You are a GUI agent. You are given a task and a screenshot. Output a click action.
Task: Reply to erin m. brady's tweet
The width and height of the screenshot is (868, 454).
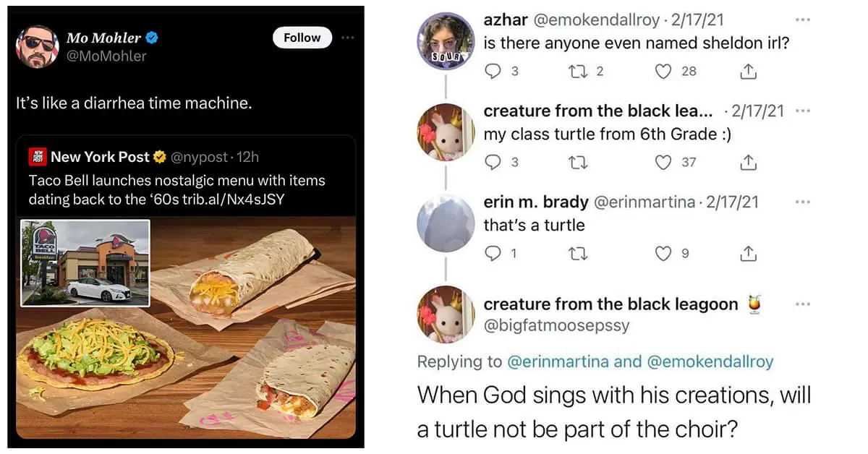492,253
